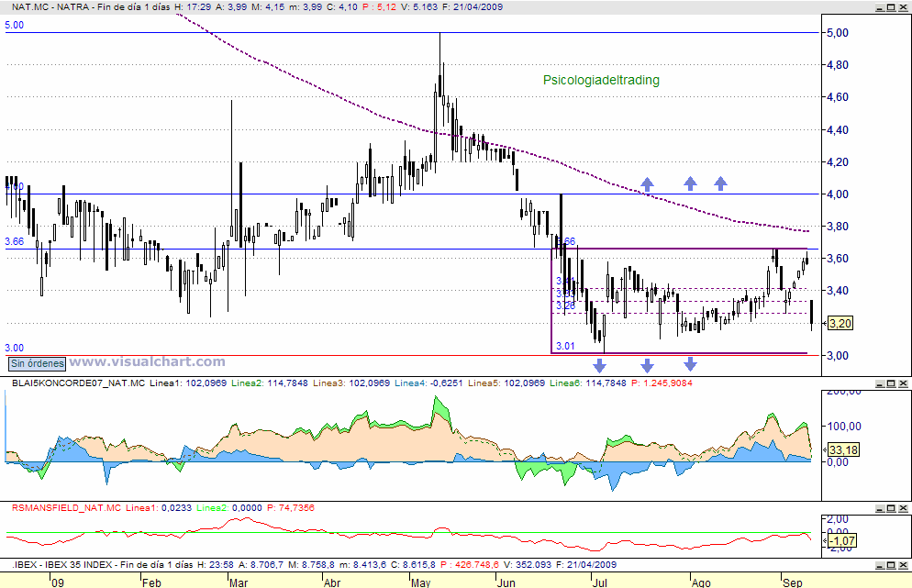Viewport: 912px width, 588px height.
Task: Click the May month label on time axis
Action: tap(420, 582)
